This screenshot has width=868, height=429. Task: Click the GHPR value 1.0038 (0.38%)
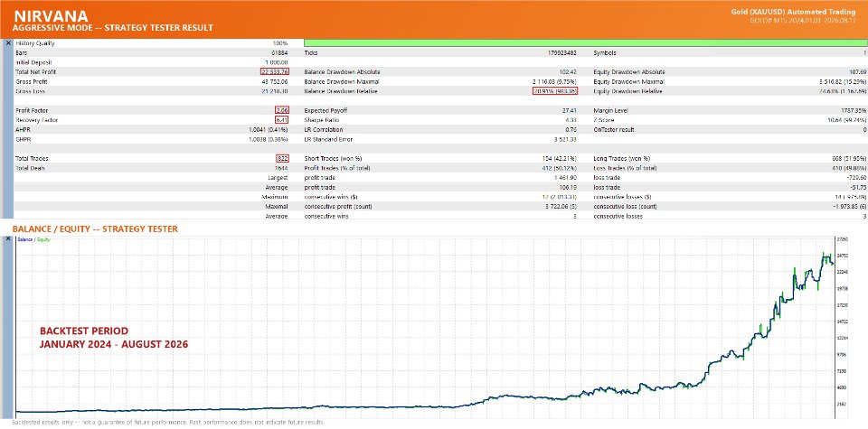pyautogui.click(x=269, y=139)
